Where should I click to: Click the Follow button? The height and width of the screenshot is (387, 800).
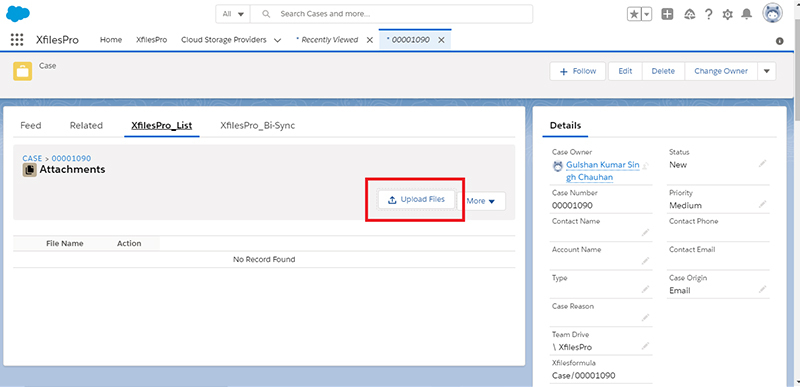(x=578, y=71)
